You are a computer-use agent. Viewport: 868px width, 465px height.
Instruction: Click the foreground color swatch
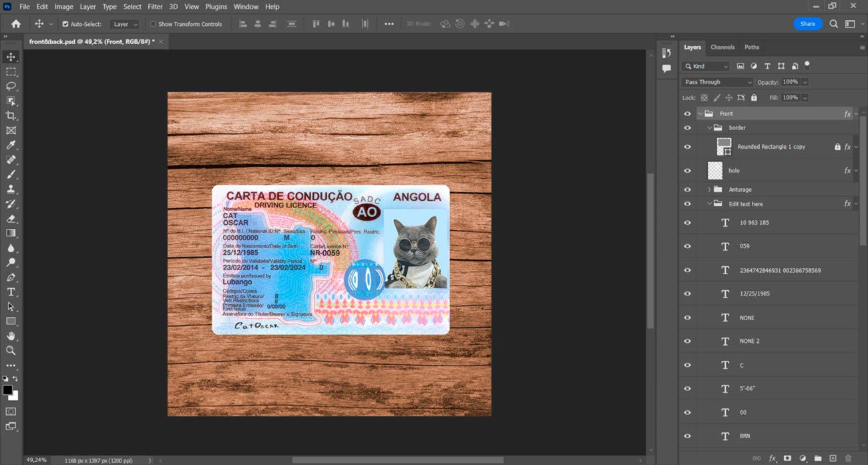pyautogui.click(x=7, y=390)
